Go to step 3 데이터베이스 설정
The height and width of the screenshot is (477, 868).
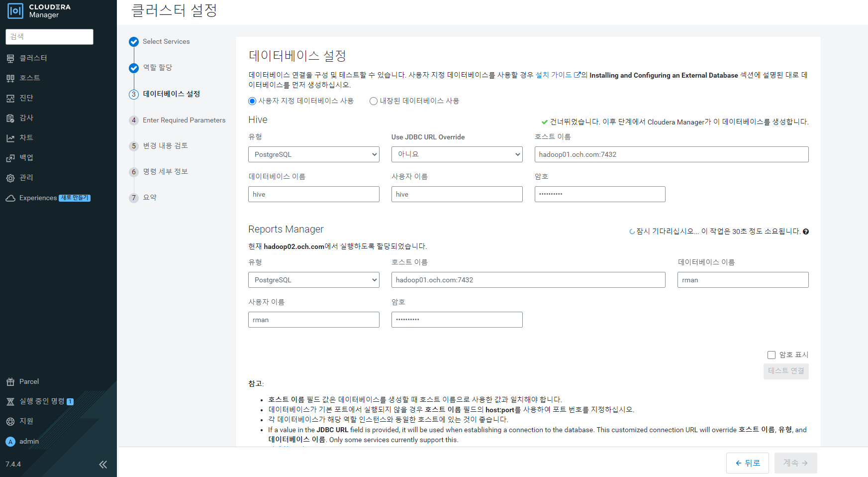click(171, 94)
